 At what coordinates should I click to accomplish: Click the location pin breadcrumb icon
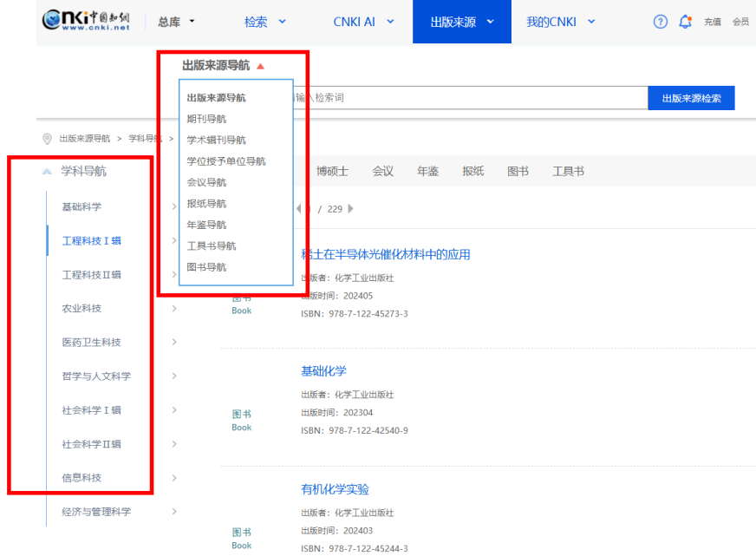point(48,139)
